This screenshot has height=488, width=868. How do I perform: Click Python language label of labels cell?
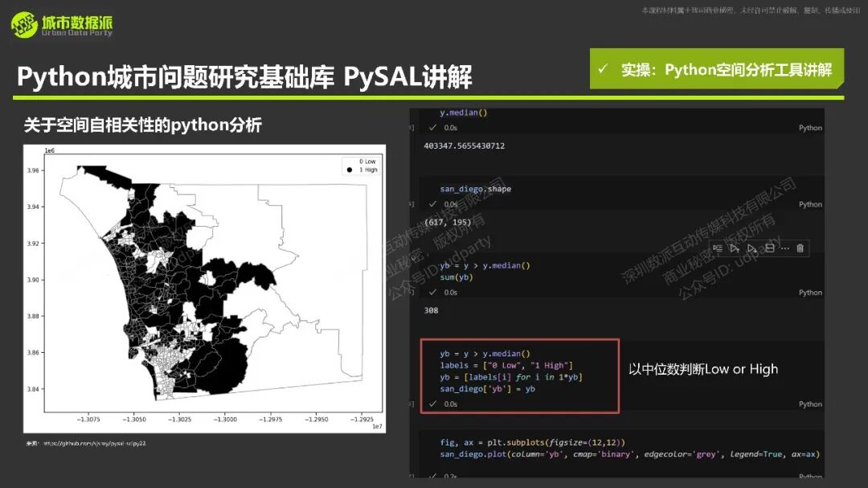click(x=810, y=404)
